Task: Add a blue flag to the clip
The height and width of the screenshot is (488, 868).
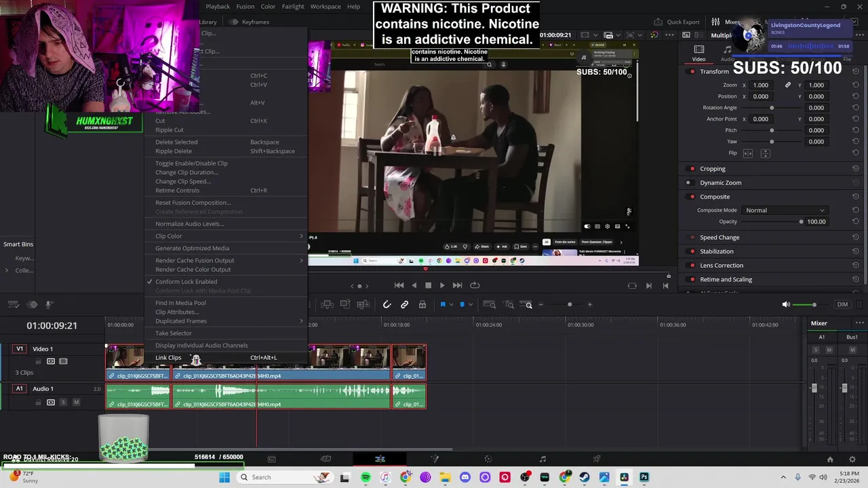Action: [443, 305]
